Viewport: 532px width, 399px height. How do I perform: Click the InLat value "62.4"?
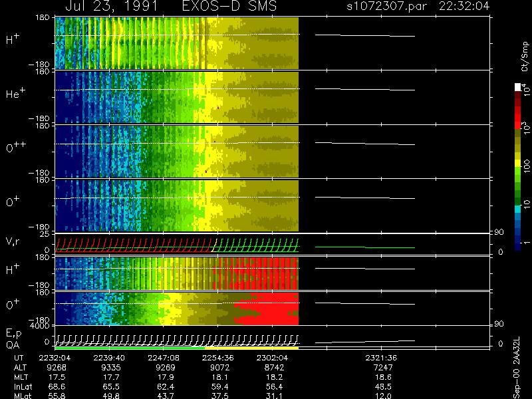tap(166, 386)
